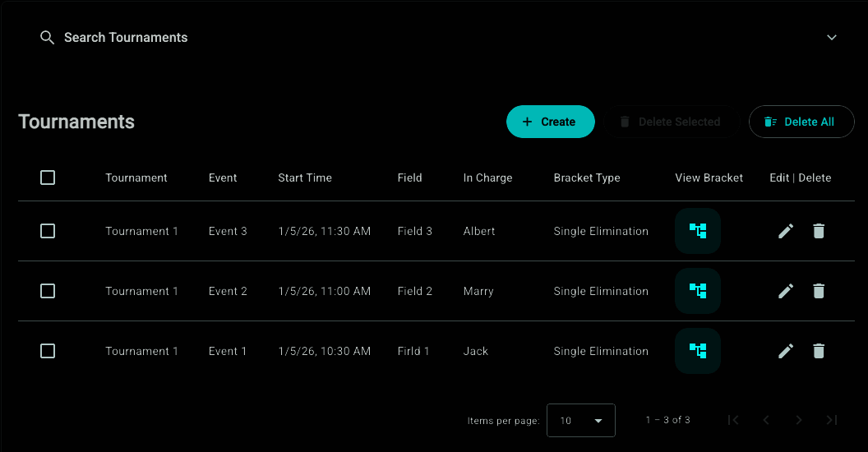
Task: Tick the checkbox for Event 1
Action: [48, 351]
